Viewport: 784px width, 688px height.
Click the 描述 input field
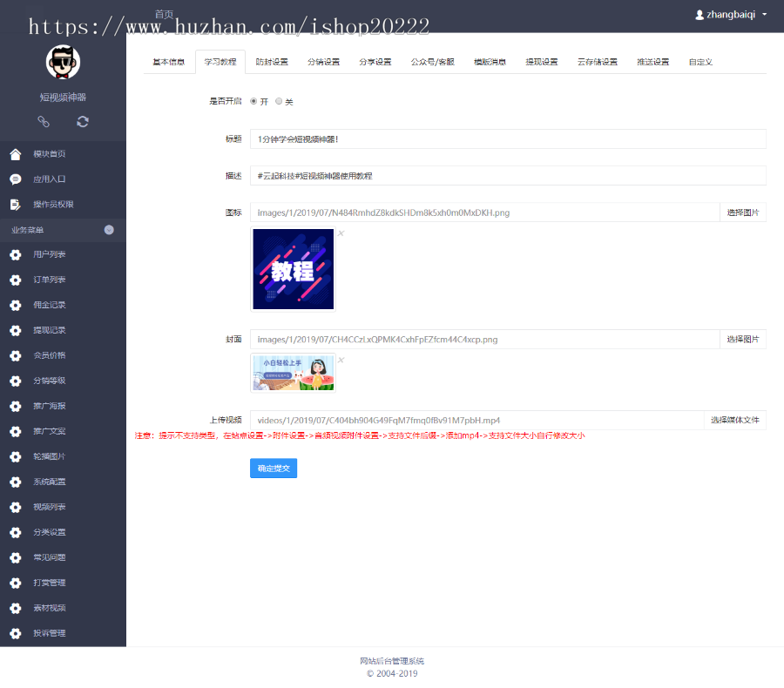(x=508, y=176)
